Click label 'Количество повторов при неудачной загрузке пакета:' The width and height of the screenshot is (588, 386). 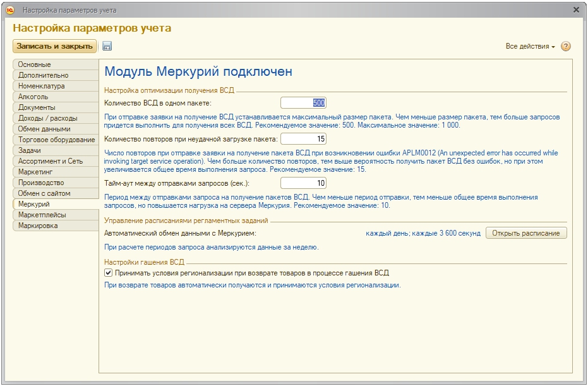[x=191, y=139]
